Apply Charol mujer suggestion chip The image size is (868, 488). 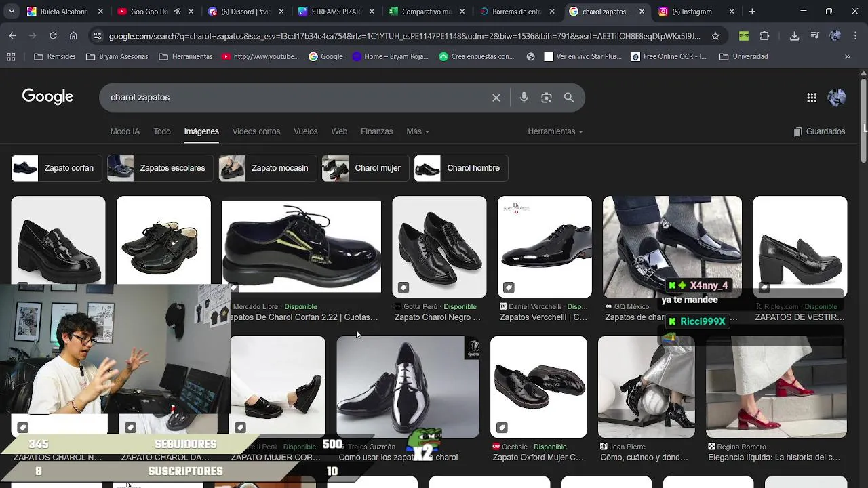click(366, 168)
